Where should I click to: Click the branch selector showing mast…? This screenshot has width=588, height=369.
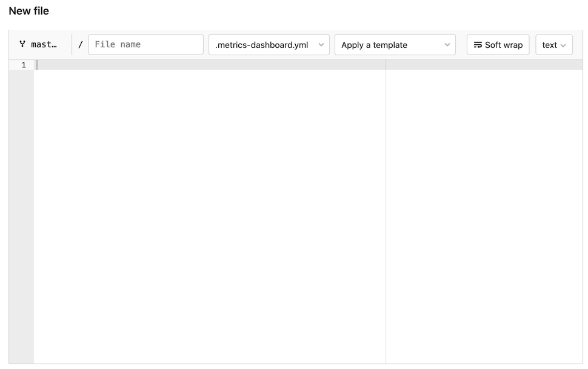click(x=38, y=44)
